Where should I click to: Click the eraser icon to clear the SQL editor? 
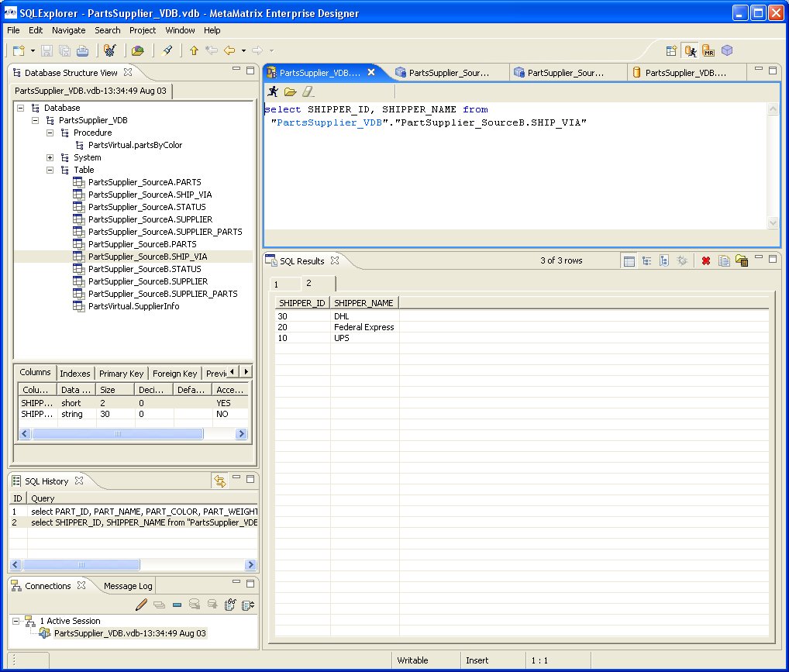[x=308, y=92]
